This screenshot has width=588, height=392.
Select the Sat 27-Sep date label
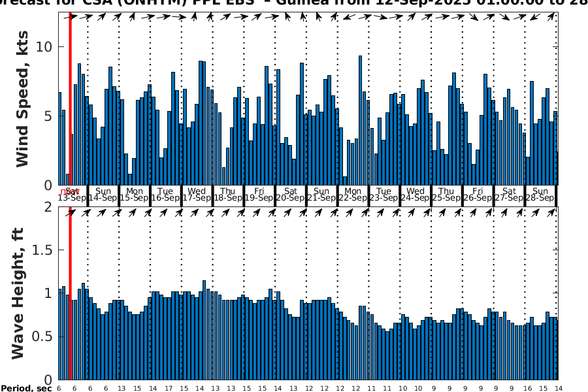[509, 195]
